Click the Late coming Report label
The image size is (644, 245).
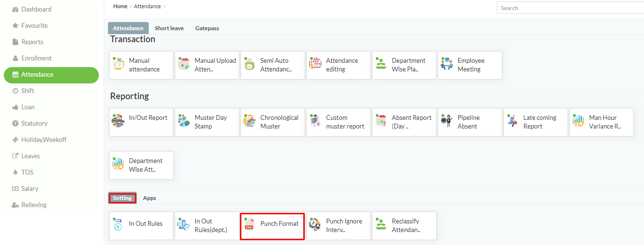(540, 122)
